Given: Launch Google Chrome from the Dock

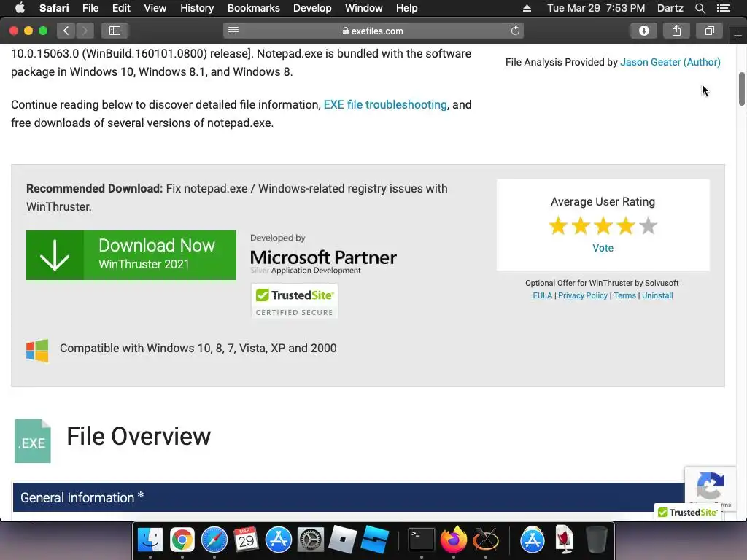Looking at the screenshot, I should [x=182, y=540].
